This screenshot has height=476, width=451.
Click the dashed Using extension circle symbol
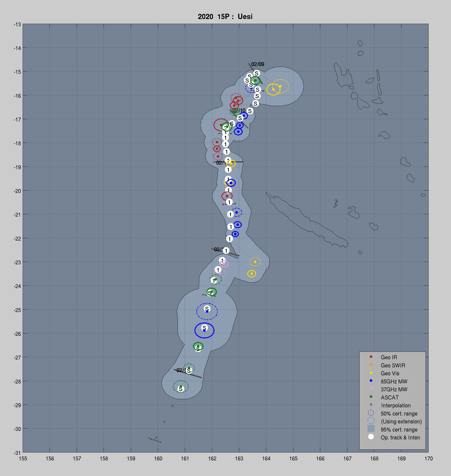371,421
